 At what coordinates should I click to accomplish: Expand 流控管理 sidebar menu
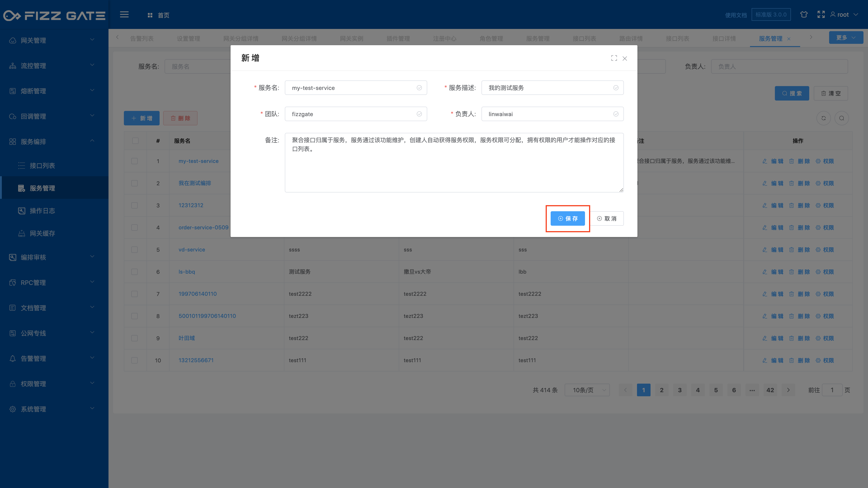click(x=54, y=66)
